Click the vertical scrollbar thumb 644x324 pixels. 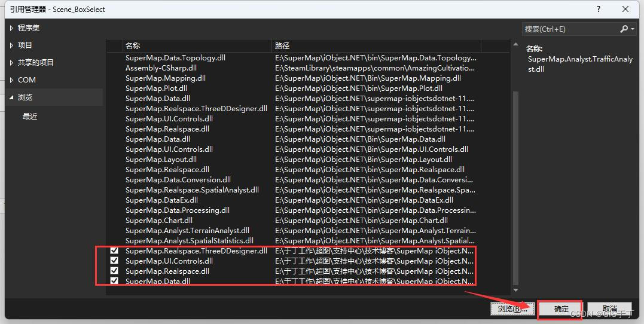(515, 188)
